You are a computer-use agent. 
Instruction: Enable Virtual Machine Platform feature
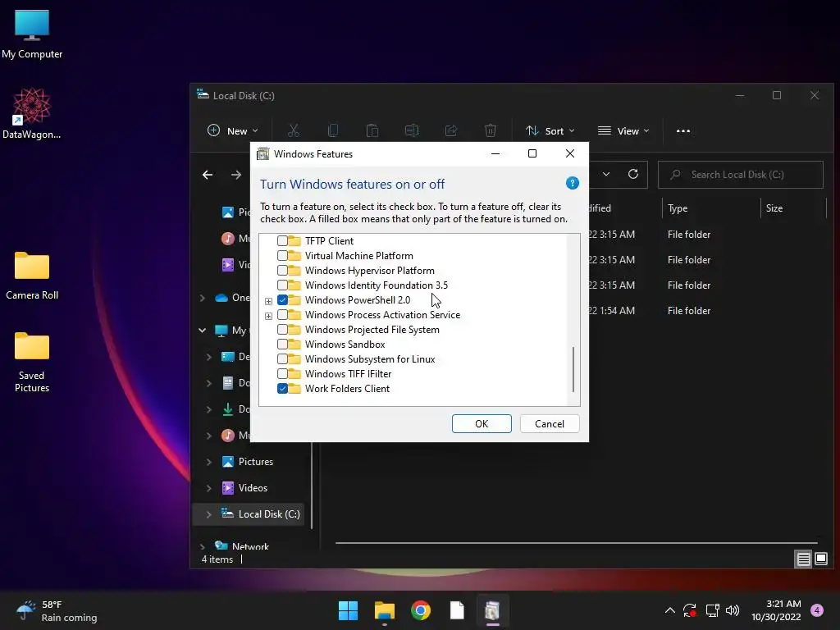click(x=282, y=256)
